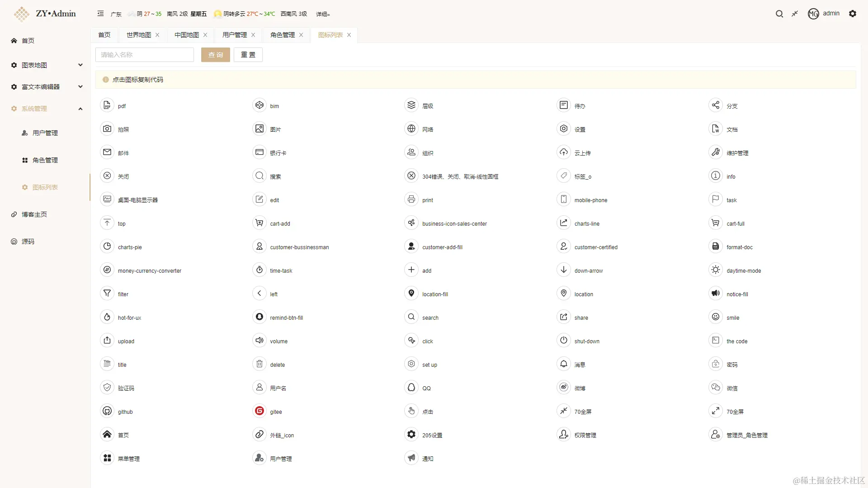
Task: Switch to the 用户管理 tab
Action: coord(235,35)
